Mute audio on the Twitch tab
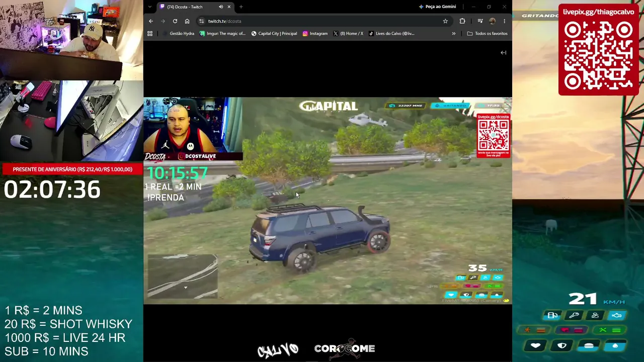Image resolution: width=644 pixels, height=362 pixels. point(220,7)
